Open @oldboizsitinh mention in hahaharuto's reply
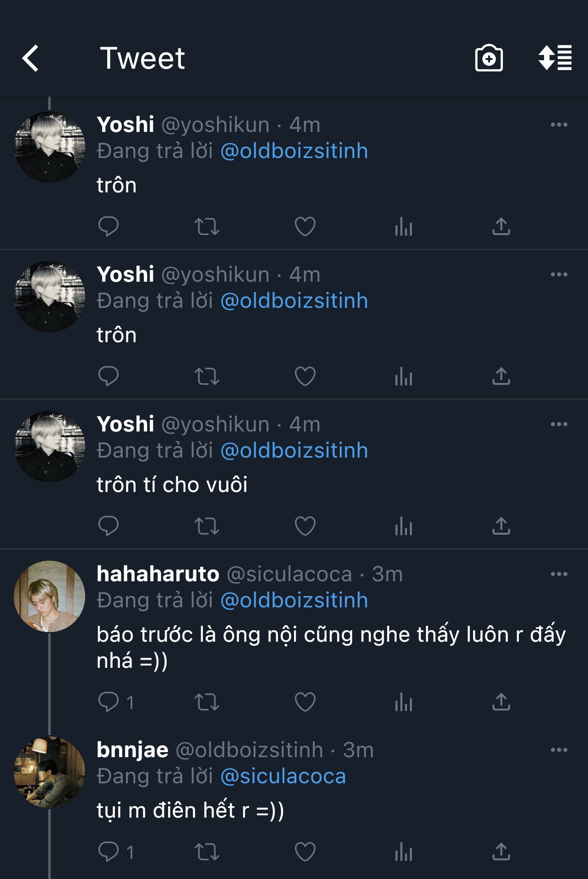588x879 pixels. coord(294,601)
